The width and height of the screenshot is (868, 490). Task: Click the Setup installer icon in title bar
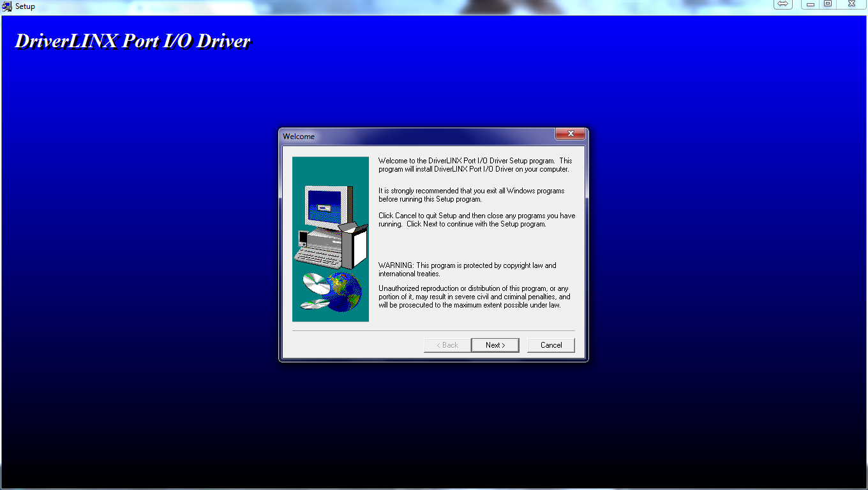click(7, 6)
